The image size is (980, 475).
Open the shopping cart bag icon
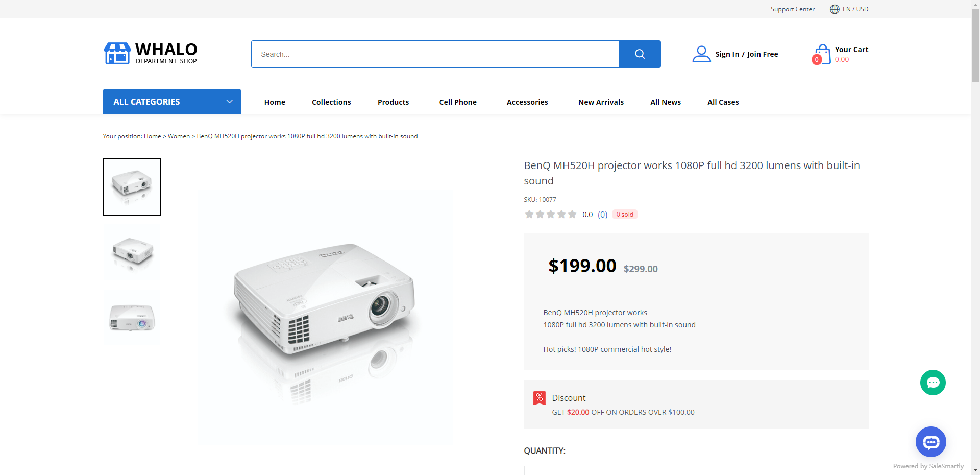[x=822, y=54]
